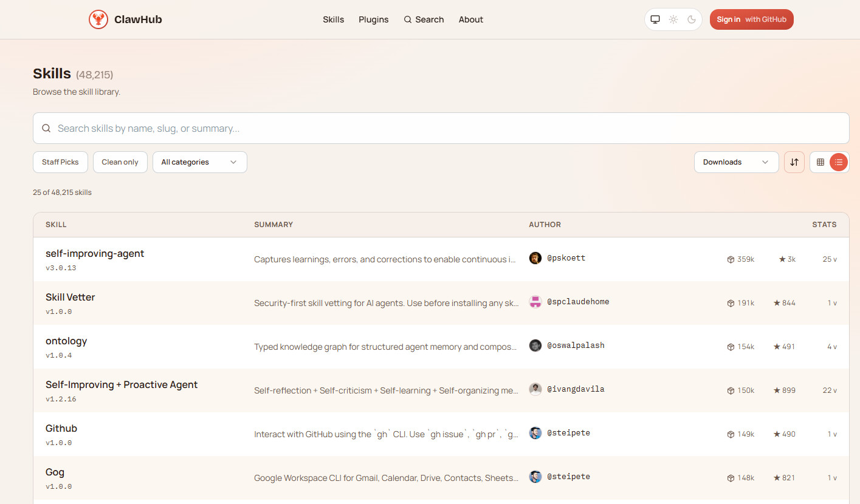Click the '22 v' versions count text
The width and height of the screenshot is (860, 504).
[x=830, y=390]
